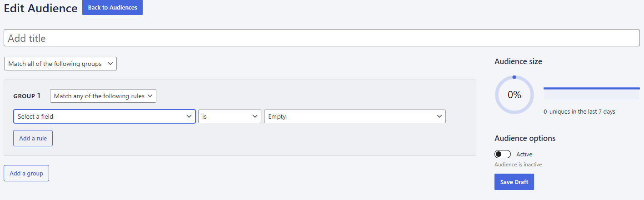Click the blue dot on the audience donut ring
Image resolution: width=644 pixels, height=200 pixels.
[514, 77]
